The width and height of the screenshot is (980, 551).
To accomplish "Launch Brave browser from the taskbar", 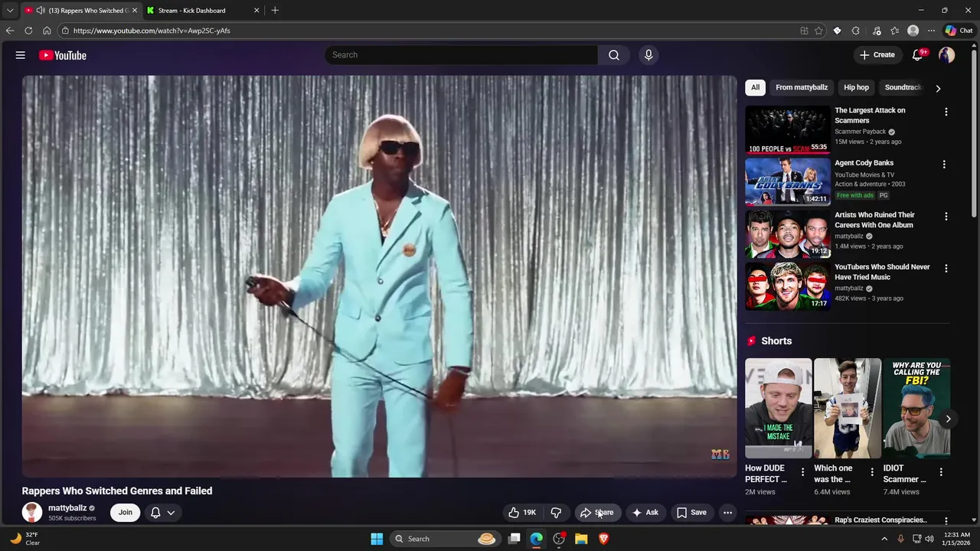I will coord(603,539).
